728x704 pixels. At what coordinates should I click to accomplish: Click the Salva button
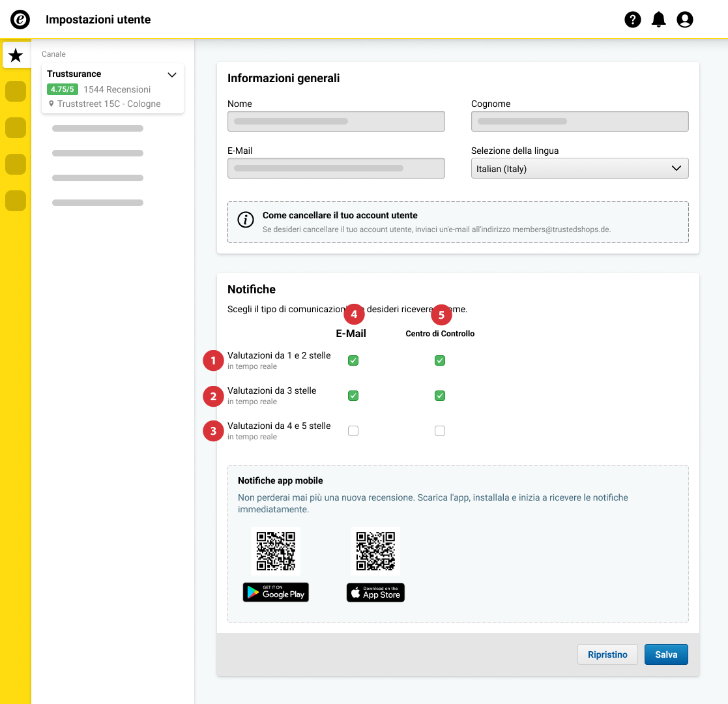666,654
